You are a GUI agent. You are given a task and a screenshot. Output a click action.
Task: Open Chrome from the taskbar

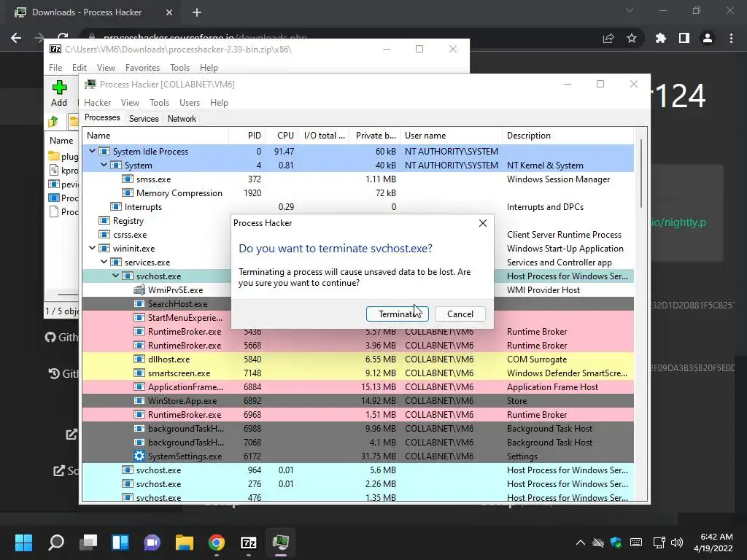pyautogui.click(x=216, y=542)
